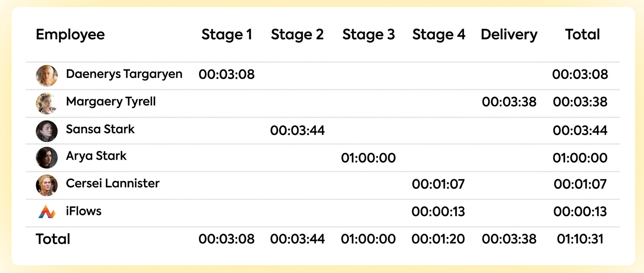
Task: Open the Margaery Tyrell employee name
Action: (x=111, y=102)
